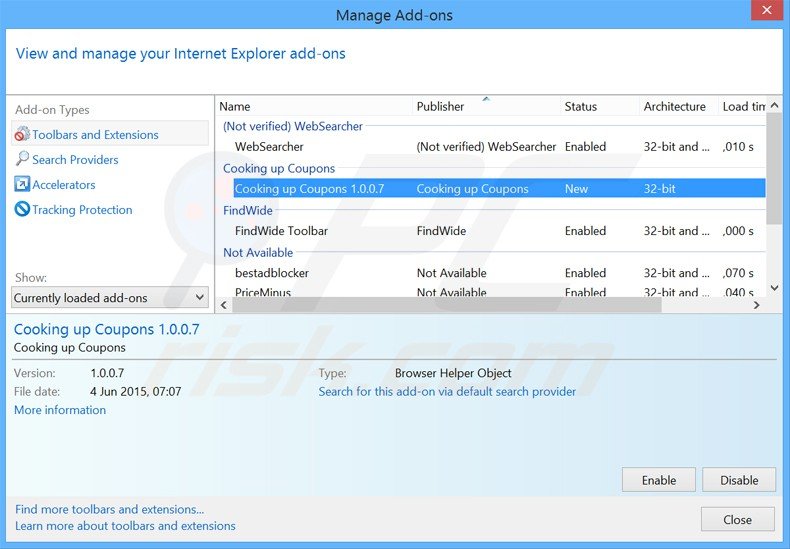Click the file date 4 Jun 2015, 07:07
Viewport: 790px width, 549px height.
[136, 391]
